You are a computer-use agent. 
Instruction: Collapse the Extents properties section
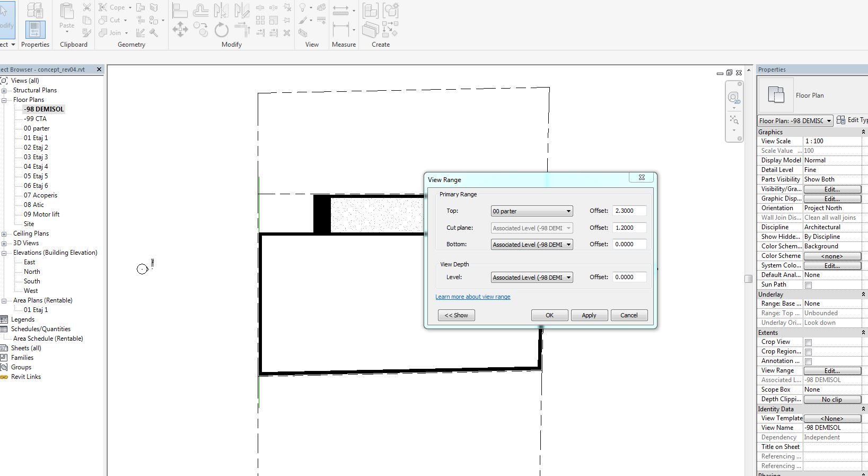click(863, 333)
